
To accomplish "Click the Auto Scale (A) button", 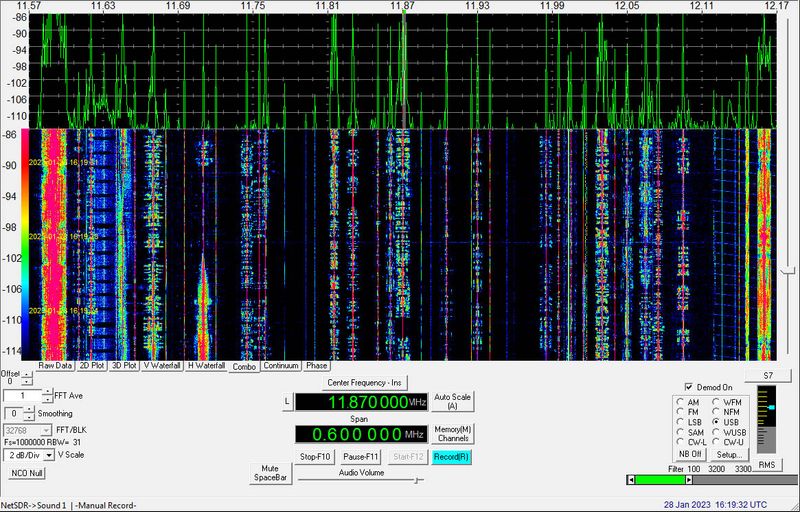I will point(452,401).
